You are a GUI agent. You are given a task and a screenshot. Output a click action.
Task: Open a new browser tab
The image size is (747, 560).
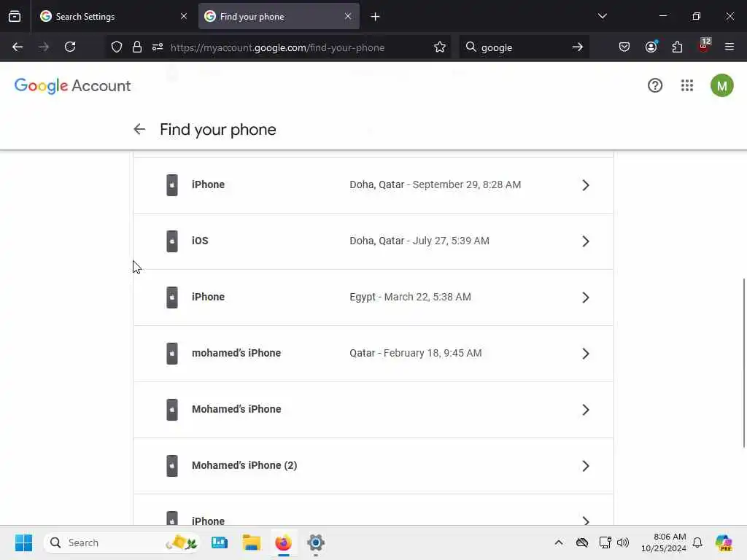376,17
